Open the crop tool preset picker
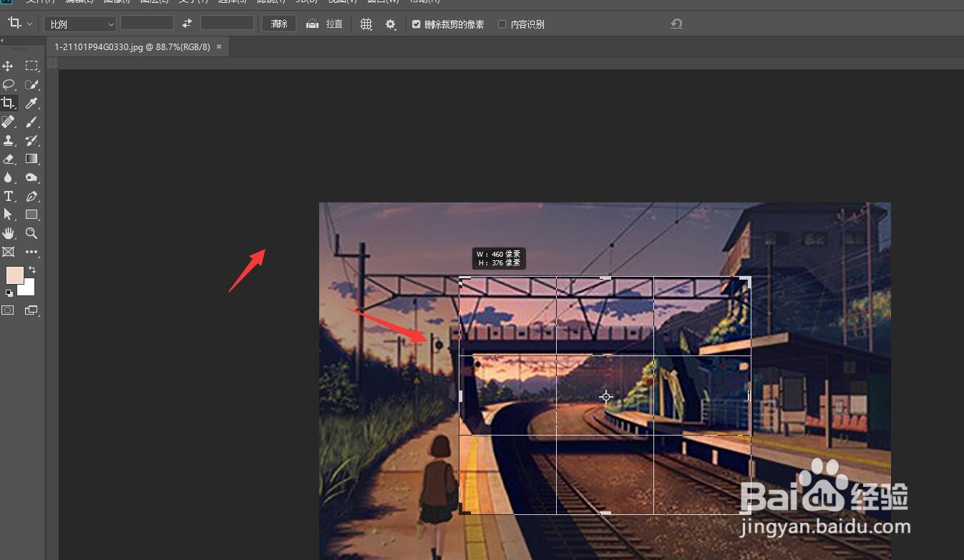This screenshot has height=560, width=964. [19, 24]
